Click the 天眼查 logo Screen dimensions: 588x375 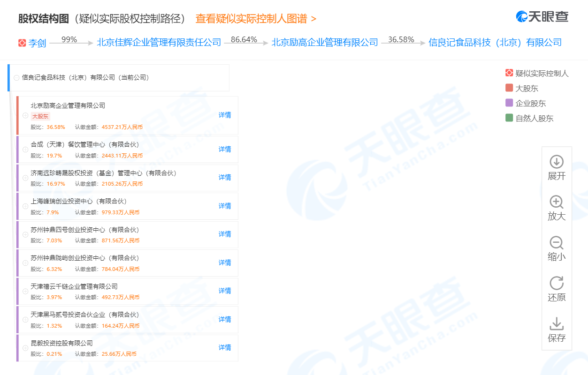(542, 16)
